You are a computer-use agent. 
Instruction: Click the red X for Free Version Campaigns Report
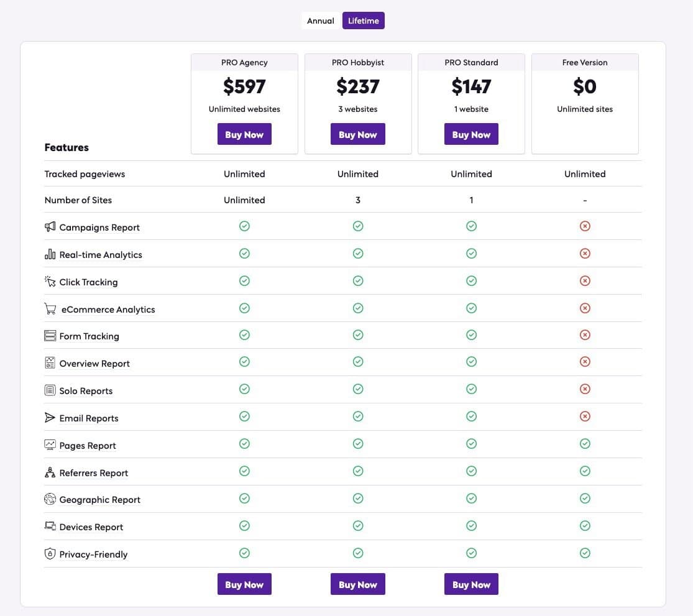tap(585, 226)
